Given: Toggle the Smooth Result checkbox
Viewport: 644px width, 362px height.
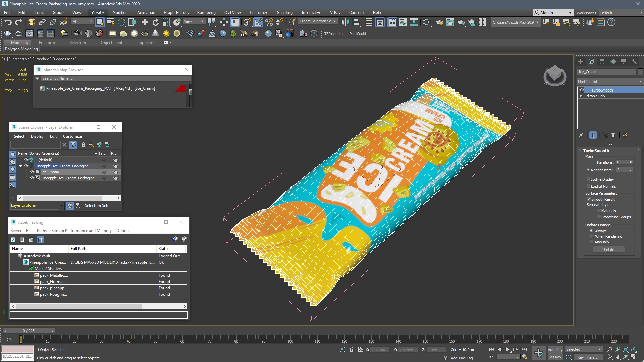Looking at the screenshot, I should pyautogui.click(x=589, y=199).
